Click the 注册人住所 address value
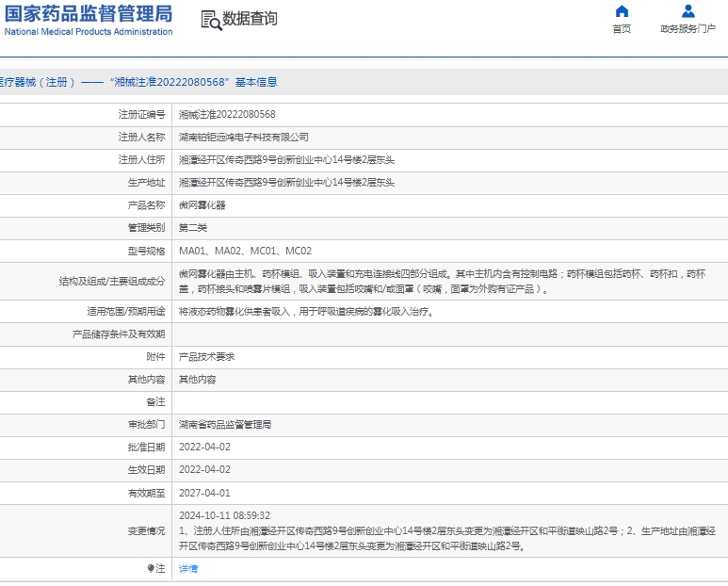This screenshot has height=586, width=728. point(286,160)
